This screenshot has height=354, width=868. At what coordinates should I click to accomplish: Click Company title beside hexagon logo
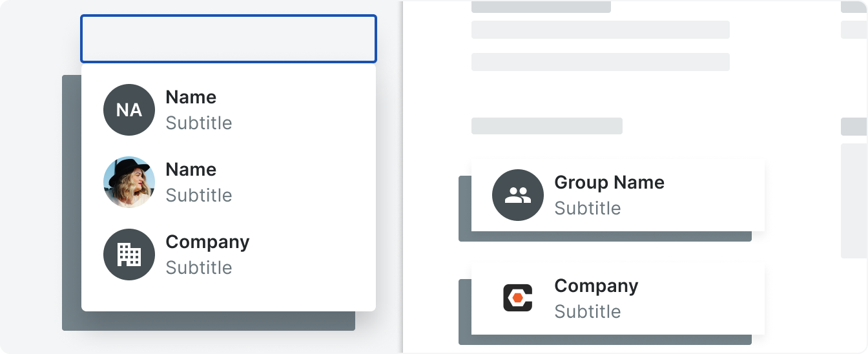click(596, 286)
